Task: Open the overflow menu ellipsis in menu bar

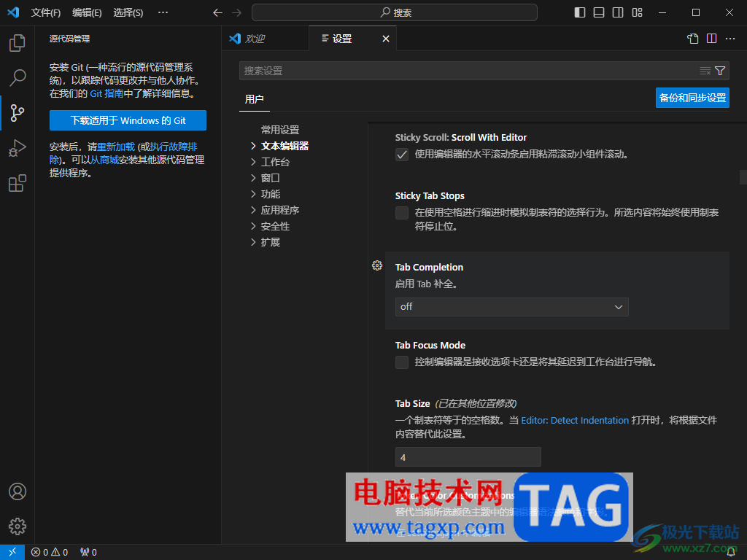Action: (163, 13)
